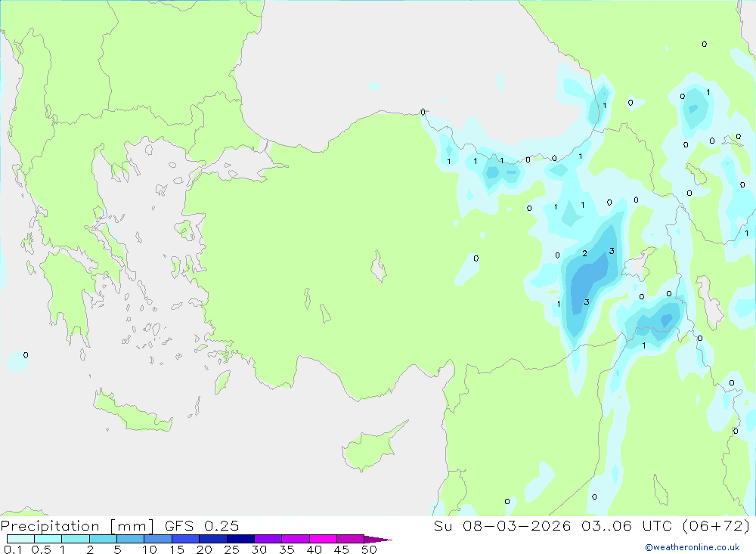Click the 40–45 mm magenta legend box
Screen dimensions: 756x554
[x=323, y=539]
